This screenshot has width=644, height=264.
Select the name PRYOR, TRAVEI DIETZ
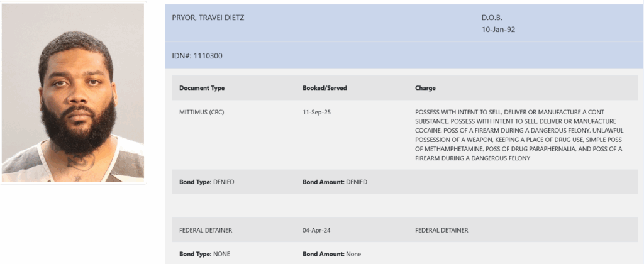click(x=208, y=18)
